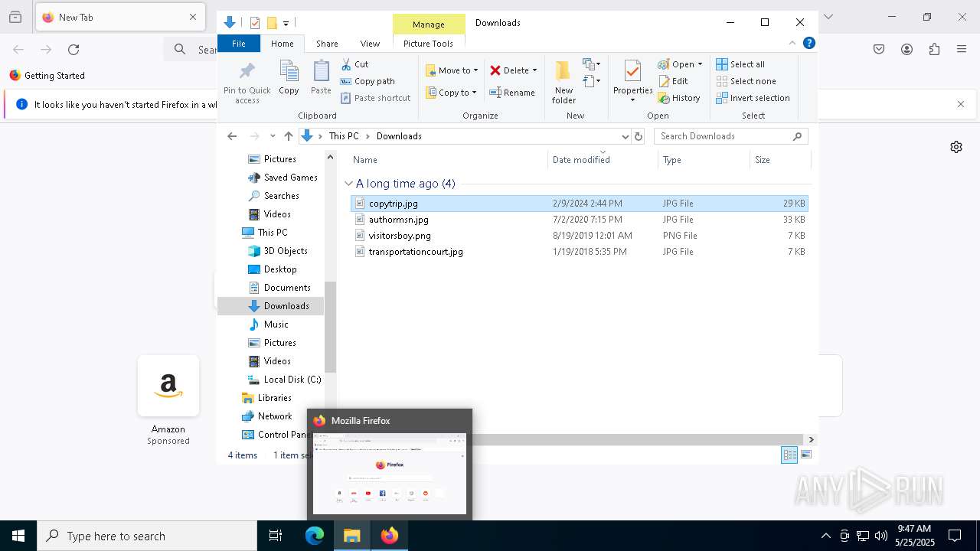Open file History from ribbon
The width and height of the screenshot is (980, 551).
(x=679, y=98)
